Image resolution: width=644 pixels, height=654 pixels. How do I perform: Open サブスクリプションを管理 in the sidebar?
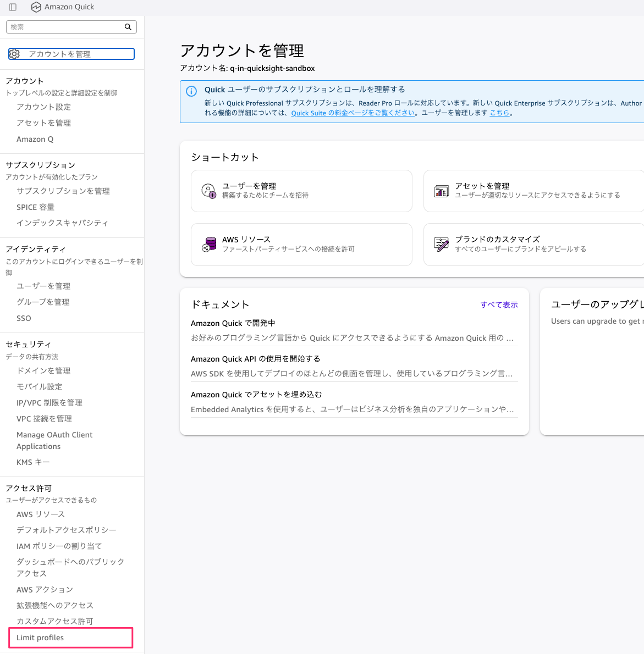coord(63,191)
